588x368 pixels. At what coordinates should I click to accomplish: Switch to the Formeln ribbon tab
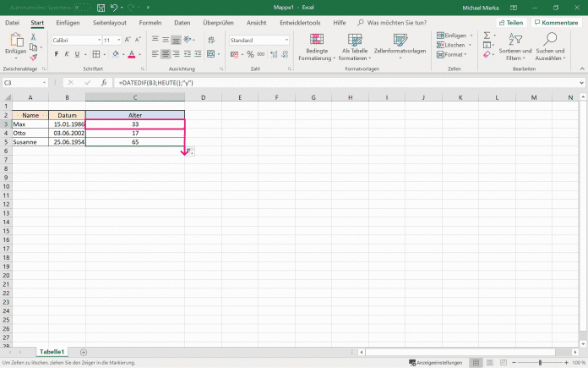click(x=150, y=22)
